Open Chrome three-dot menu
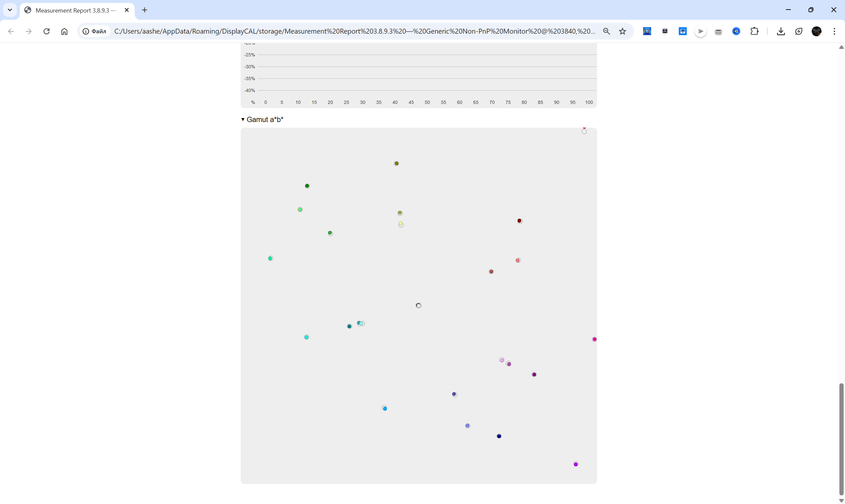845x504 pixels. (x=834, y=31)
